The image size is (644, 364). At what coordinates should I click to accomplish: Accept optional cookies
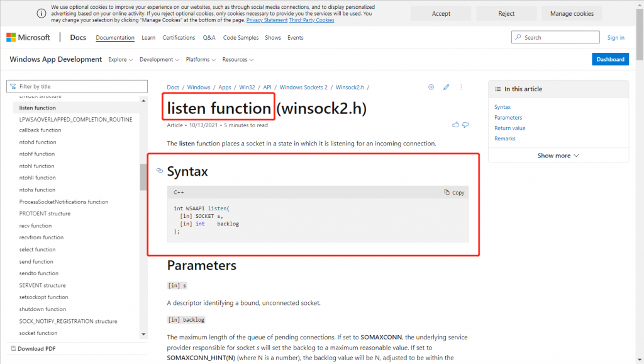[441, 14]
